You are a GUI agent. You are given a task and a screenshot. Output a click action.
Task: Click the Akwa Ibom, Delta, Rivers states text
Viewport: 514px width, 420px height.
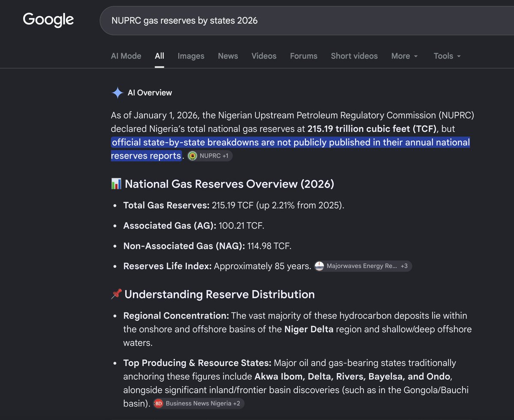click(352, 377)
